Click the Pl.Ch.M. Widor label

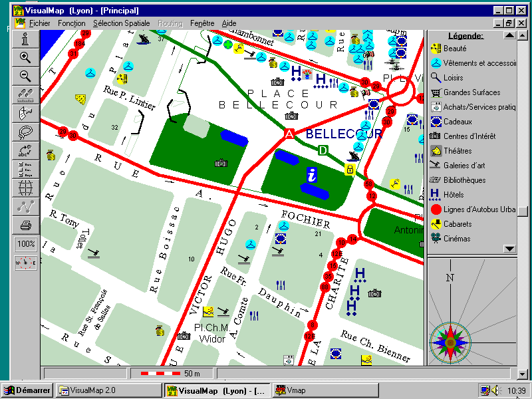click(x=212, y=333)
